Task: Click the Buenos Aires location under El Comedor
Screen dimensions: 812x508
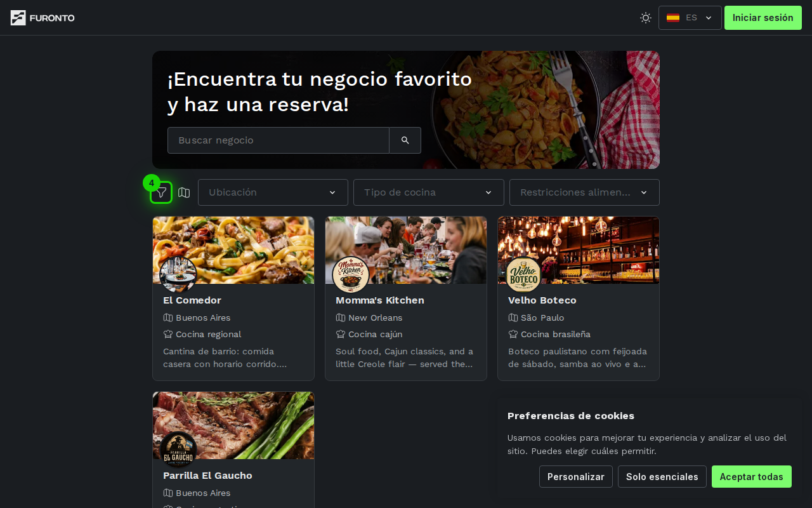Action: (x=203, y=317)
